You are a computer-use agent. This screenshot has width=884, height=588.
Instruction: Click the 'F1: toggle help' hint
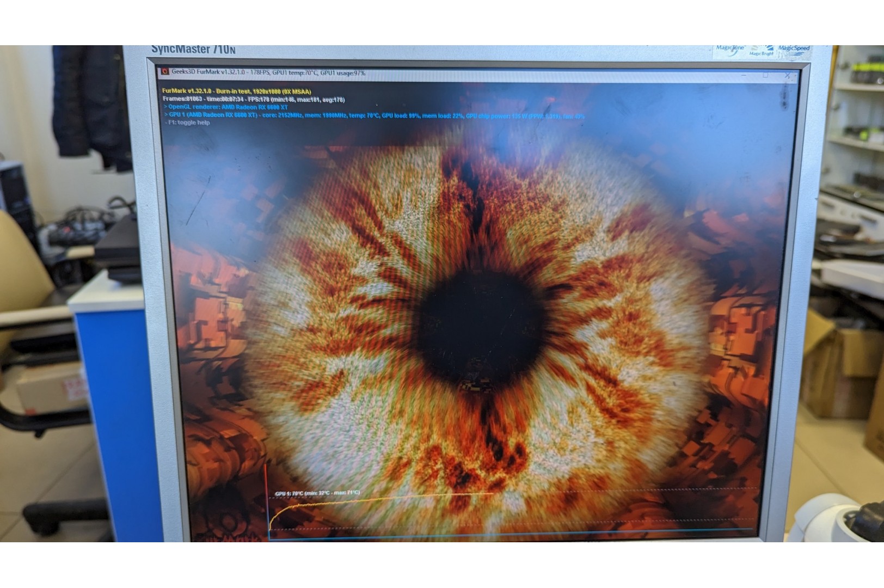188,122
